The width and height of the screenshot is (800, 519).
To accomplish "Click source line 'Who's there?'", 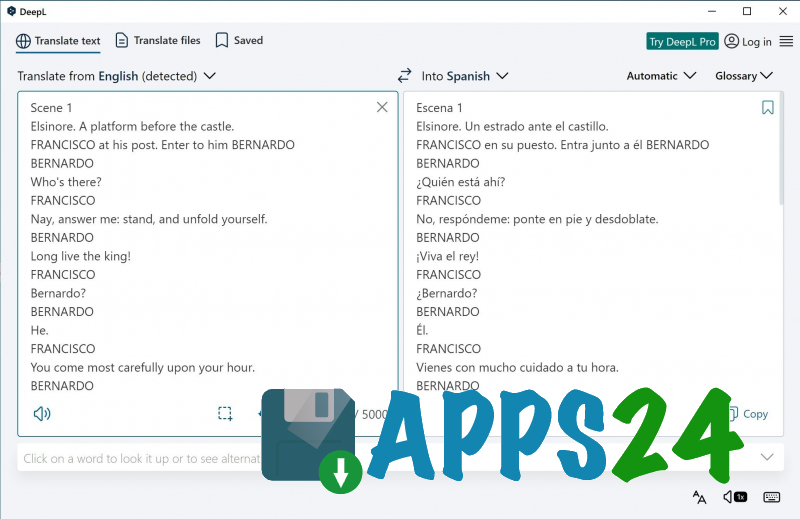I will click(66, 182).
